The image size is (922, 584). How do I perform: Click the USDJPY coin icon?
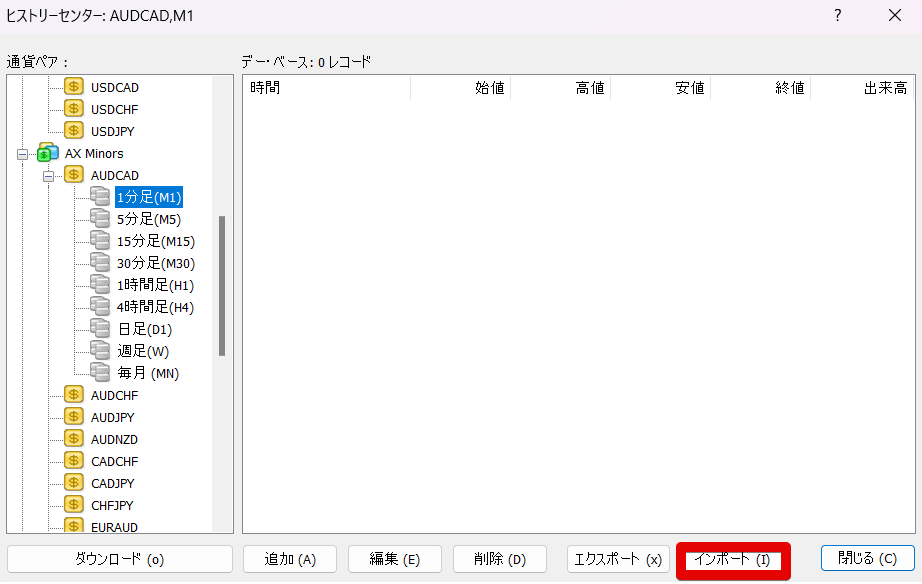[x=74, y=131]
